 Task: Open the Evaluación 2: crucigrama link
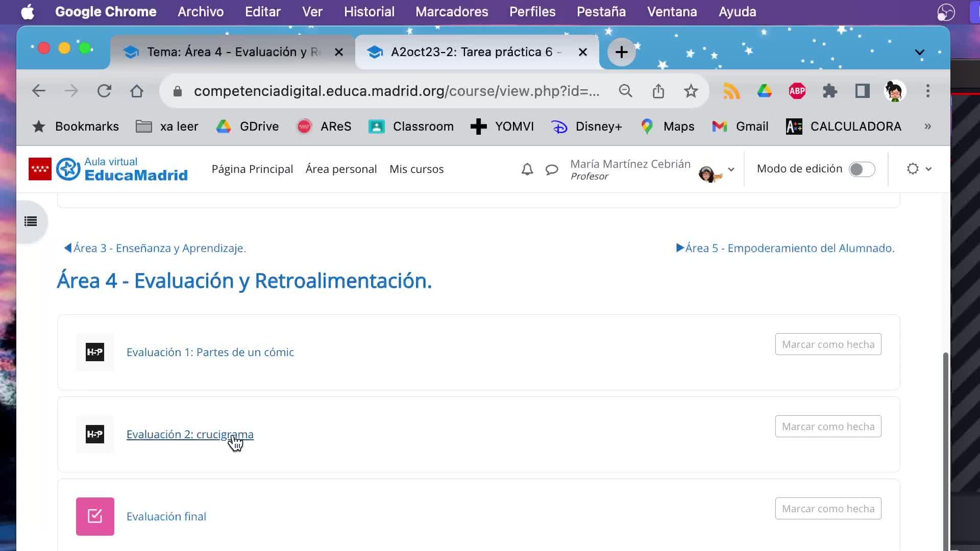coord(190,434)
